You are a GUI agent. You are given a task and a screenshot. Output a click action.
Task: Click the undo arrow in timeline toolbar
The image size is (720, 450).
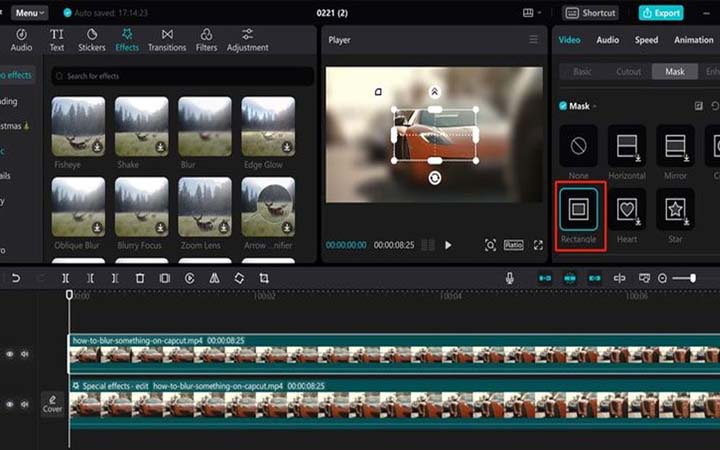(x=15, y=278)
